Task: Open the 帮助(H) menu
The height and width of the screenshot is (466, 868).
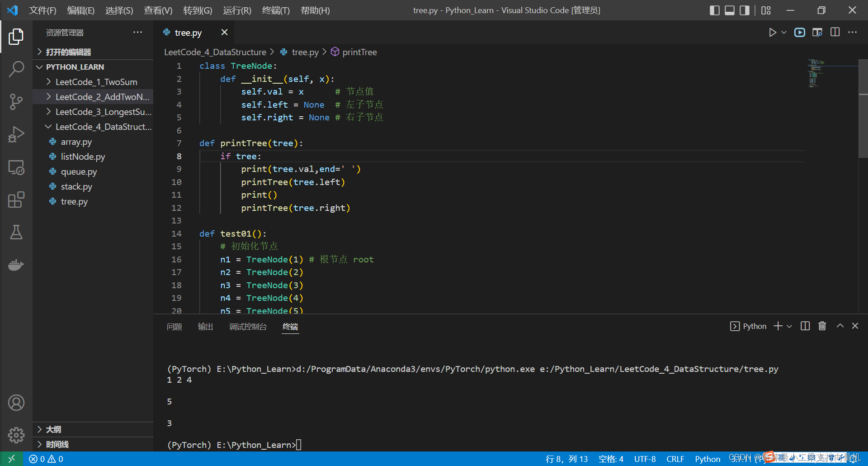Action: click(x=315, y=10)
